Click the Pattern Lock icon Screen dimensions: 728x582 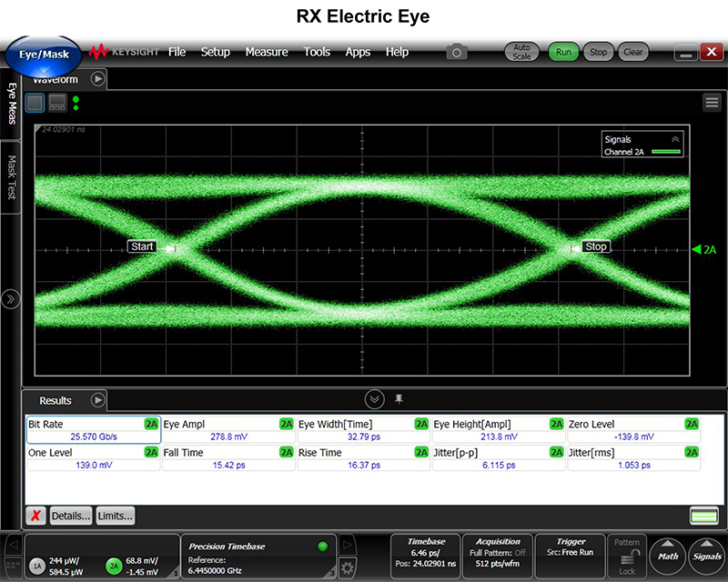[x=626, y=557]
